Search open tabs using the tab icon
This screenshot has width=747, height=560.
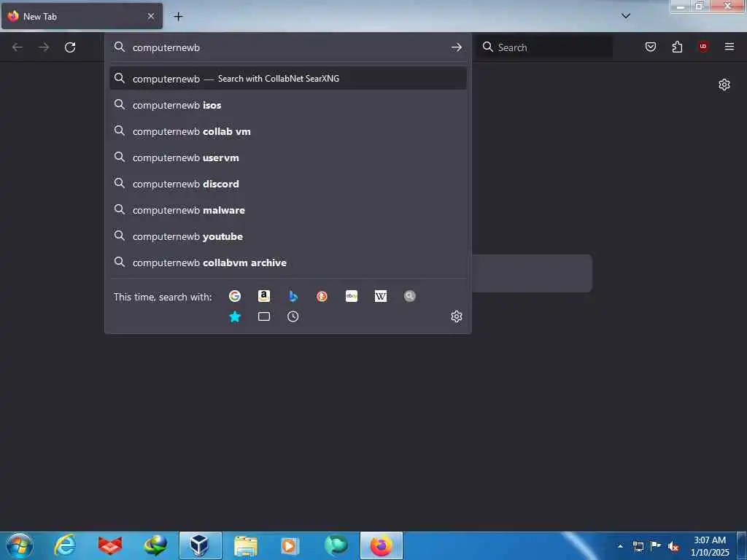[264, 316]
